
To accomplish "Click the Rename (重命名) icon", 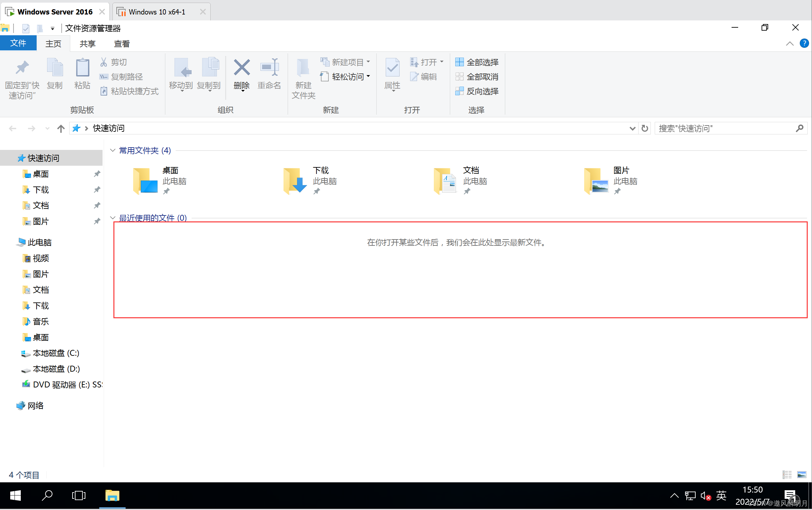I will 269,68.
